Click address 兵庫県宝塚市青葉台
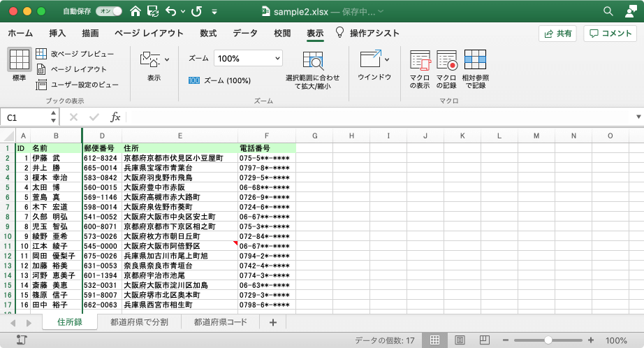The height and width of the screenshot is (348, 644). 180,168
